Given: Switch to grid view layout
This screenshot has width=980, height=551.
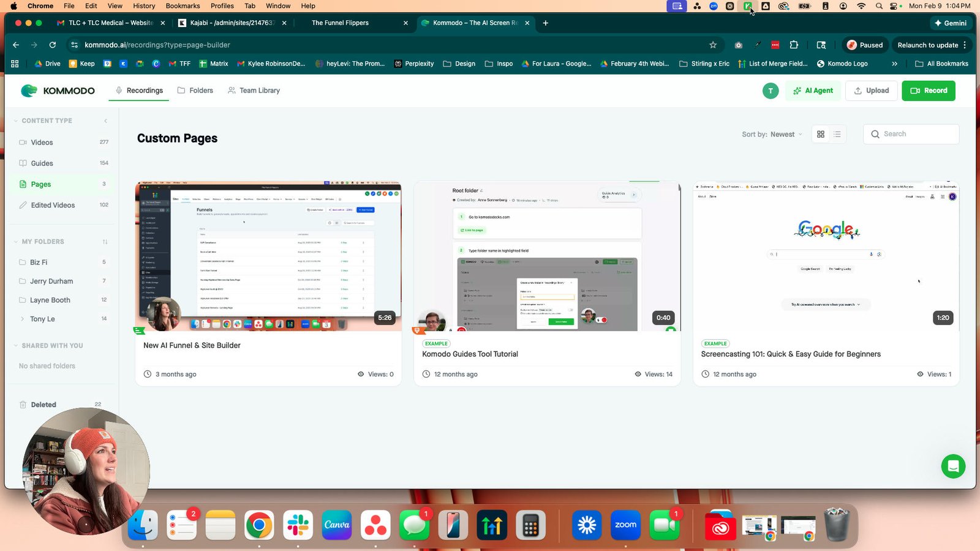Looking at the screenshot, I should 821,134.
